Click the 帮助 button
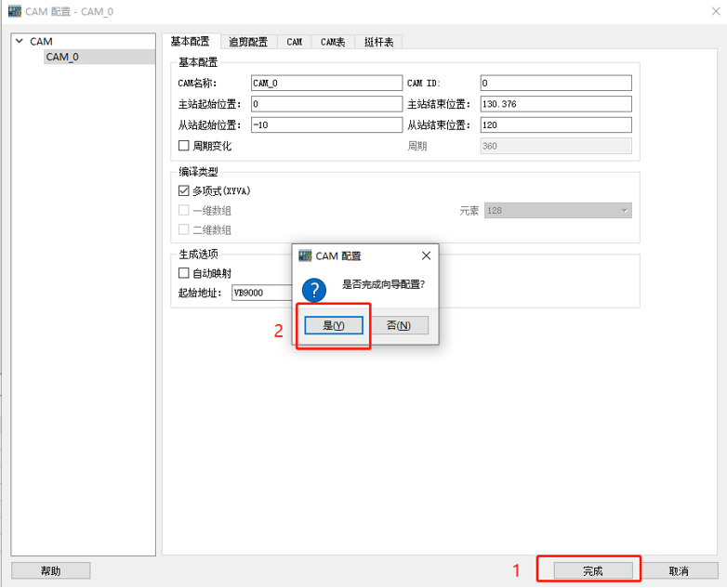Viewport: 727px width, 588px height. [x=50, y=570]
